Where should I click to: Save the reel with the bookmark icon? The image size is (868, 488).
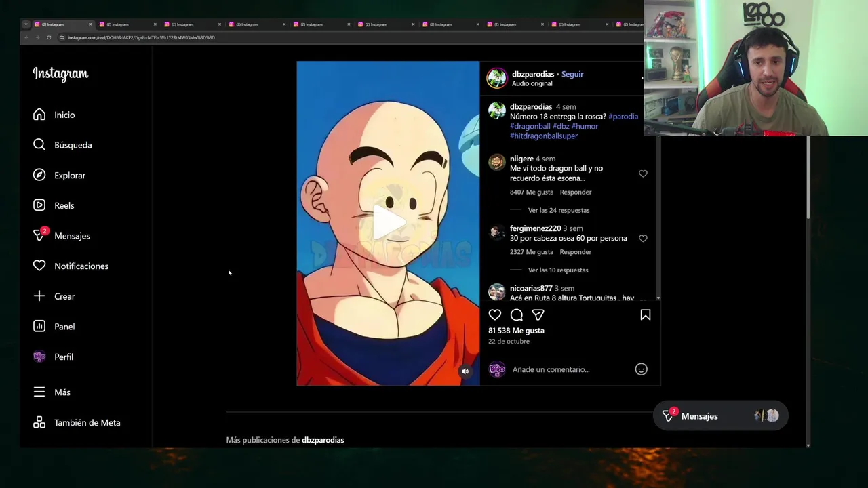[x=646, y=314]
